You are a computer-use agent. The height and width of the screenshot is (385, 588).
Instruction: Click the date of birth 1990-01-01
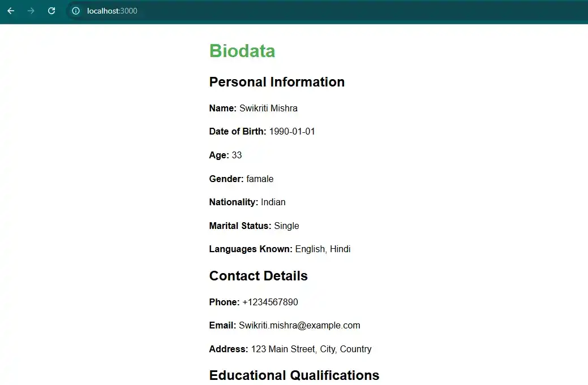tap(292, 132)
